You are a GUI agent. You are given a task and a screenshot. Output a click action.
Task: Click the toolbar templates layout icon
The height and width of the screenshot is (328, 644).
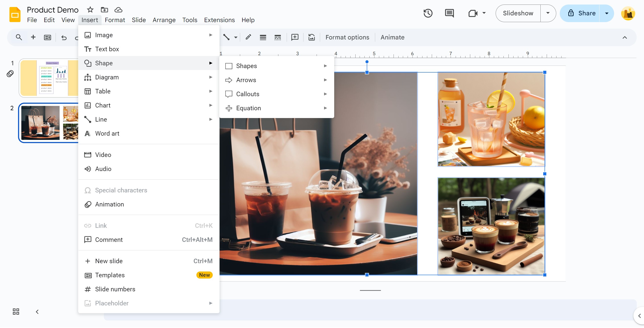[x=48, y=37]
